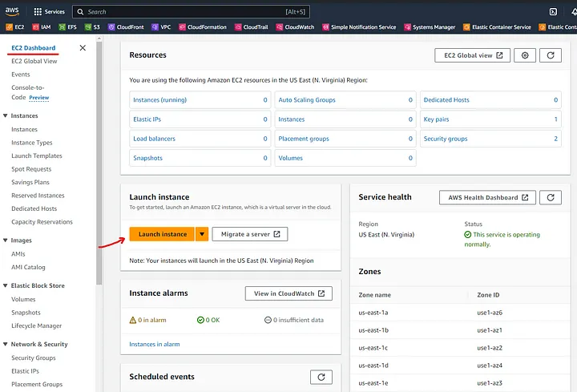Open CloudShell icon in top bar

(x=553, y=12)
